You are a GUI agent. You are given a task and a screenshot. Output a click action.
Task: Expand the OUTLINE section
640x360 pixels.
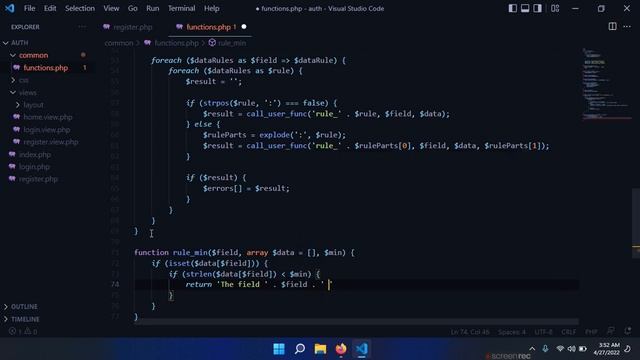pos(24,307)
